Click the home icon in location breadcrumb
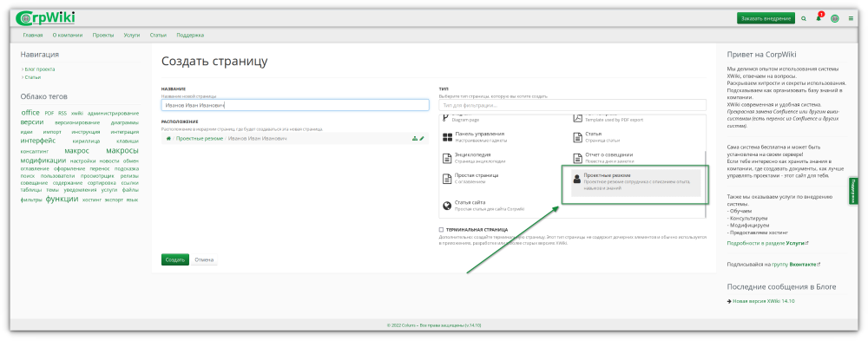The image size is (868, 341). pos(168,138)
